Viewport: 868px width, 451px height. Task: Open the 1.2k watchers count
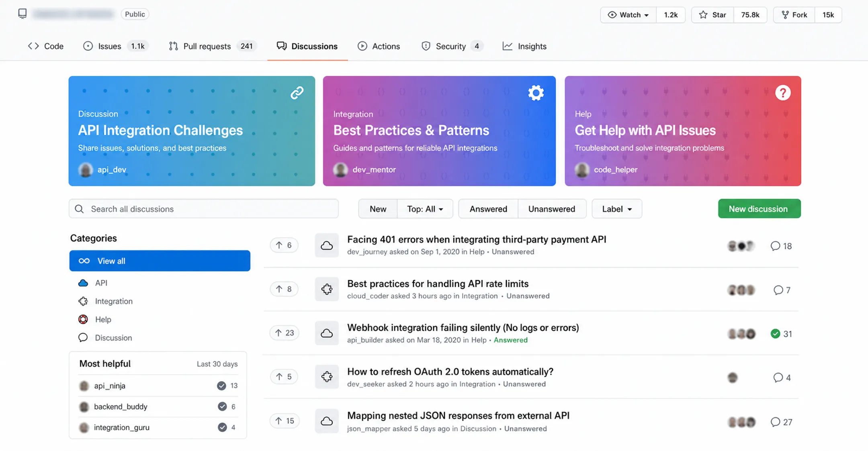[671, 15]
